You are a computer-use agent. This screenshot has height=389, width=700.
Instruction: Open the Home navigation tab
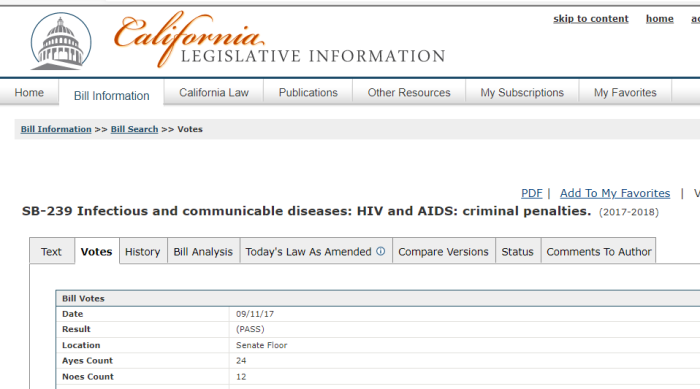tap(29, 92)
